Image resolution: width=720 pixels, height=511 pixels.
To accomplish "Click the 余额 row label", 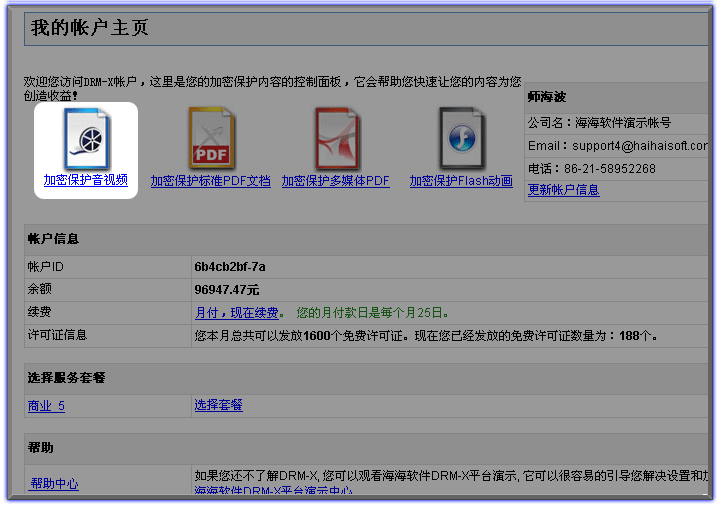I will click(x=39, y=289).
